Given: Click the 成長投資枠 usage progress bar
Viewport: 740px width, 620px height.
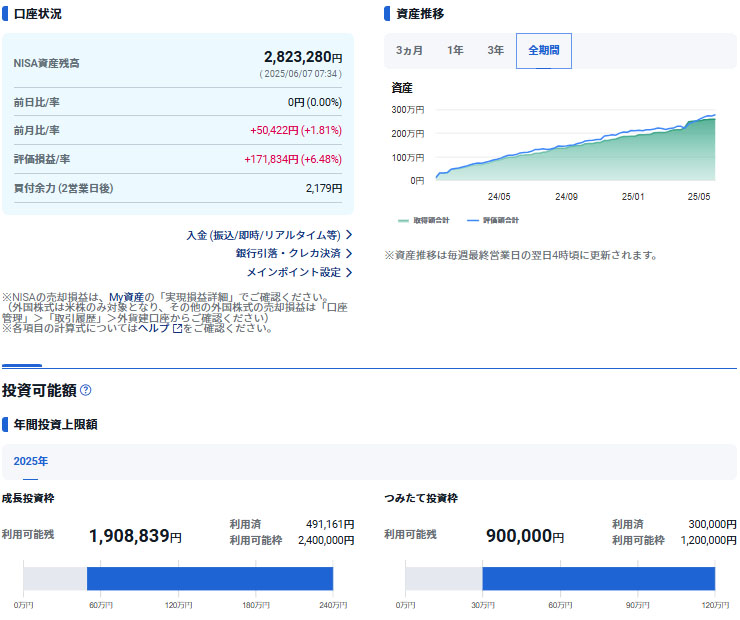Looking at the screenshot, I should click(178, 578).
